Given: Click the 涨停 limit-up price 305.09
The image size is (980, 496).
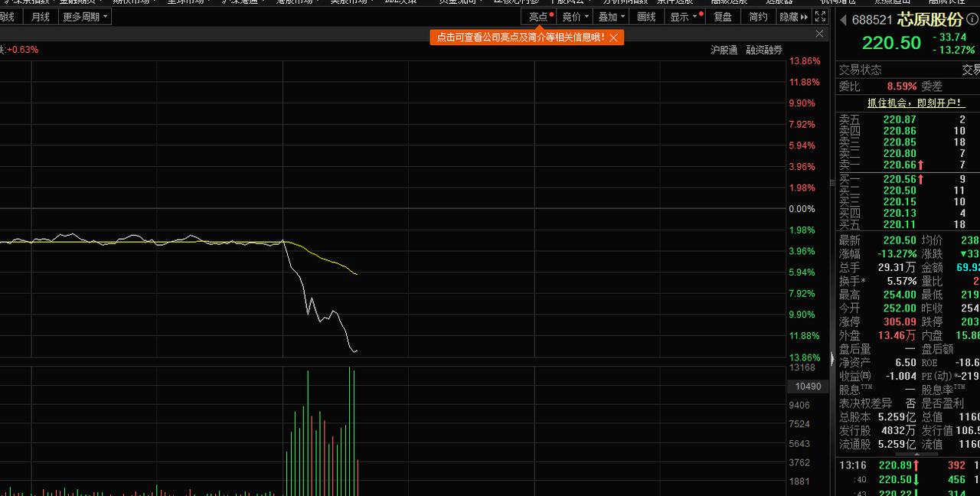Looking at the screenshot, I should pos(900,322).
